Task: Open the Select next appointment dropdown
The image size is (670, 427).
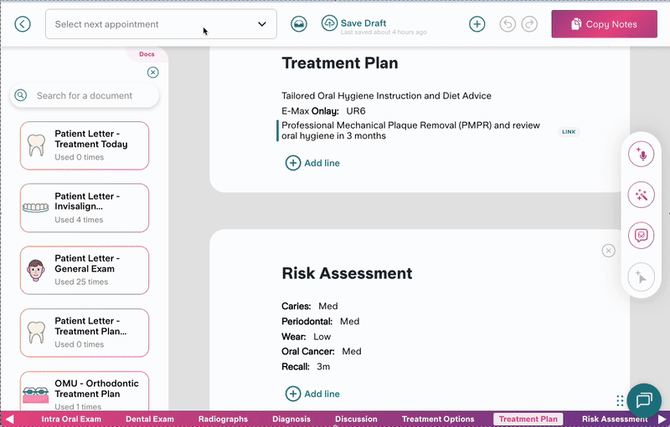Action: [161, 24]
